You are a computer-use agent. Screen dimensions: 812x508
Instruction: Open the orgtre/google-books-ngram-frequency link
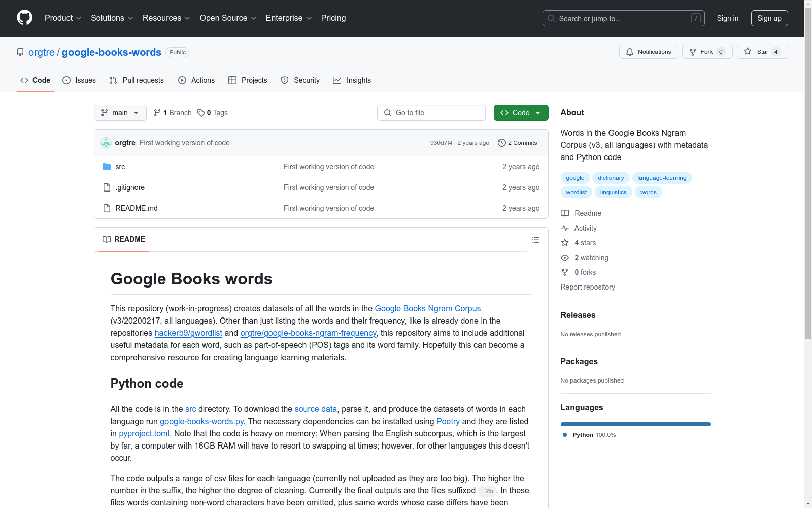click(x=308, y=333)
